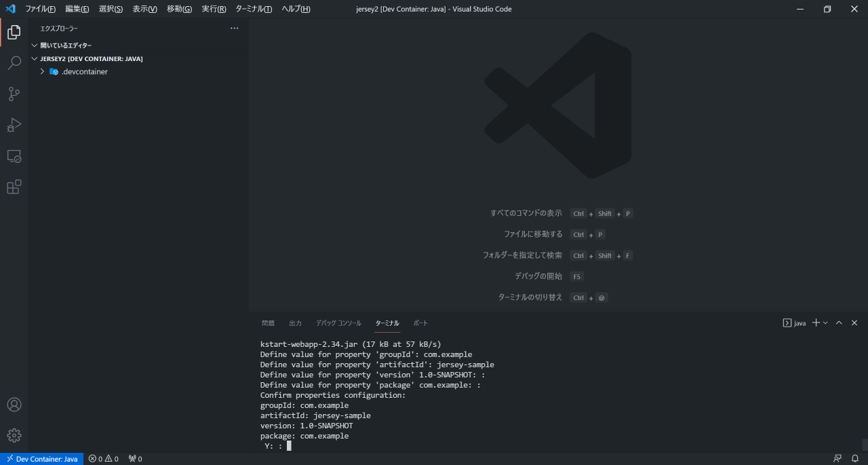Open the Edit menu (編集)
Viewport: 868px width, 465px height.
click(x=77, y=9)
